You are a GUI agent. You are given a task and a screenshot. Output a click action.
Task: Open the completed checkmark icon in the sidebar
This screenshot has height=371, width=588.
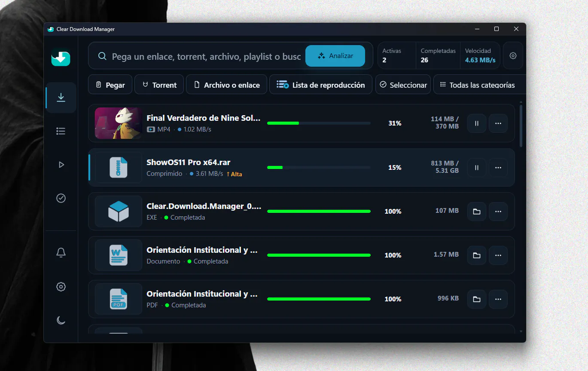61,198
